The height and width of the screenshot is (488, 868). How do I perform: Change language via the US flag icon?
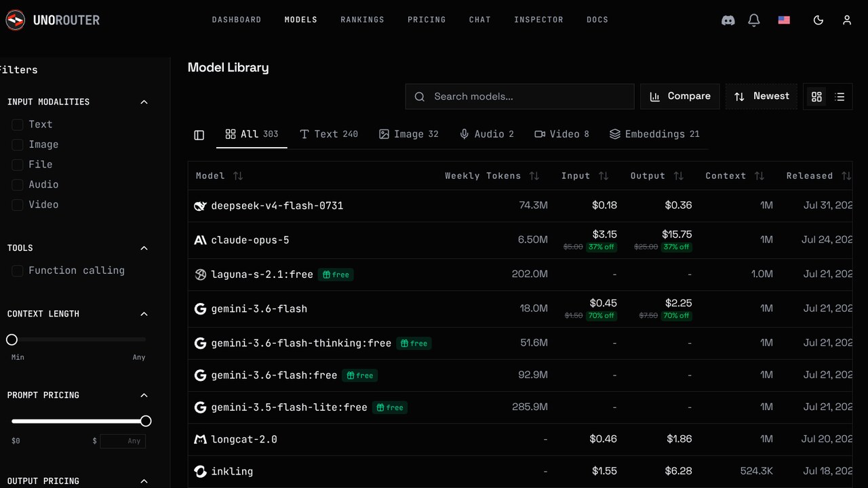(x=784, y=20)
